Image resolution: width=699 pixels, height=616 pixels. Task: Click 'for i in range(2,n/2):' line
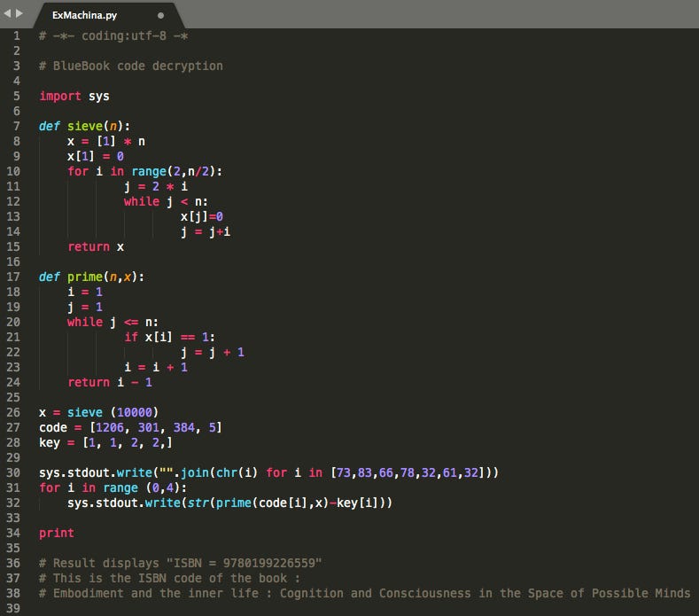pyautogui.click(x=145, y=172)
